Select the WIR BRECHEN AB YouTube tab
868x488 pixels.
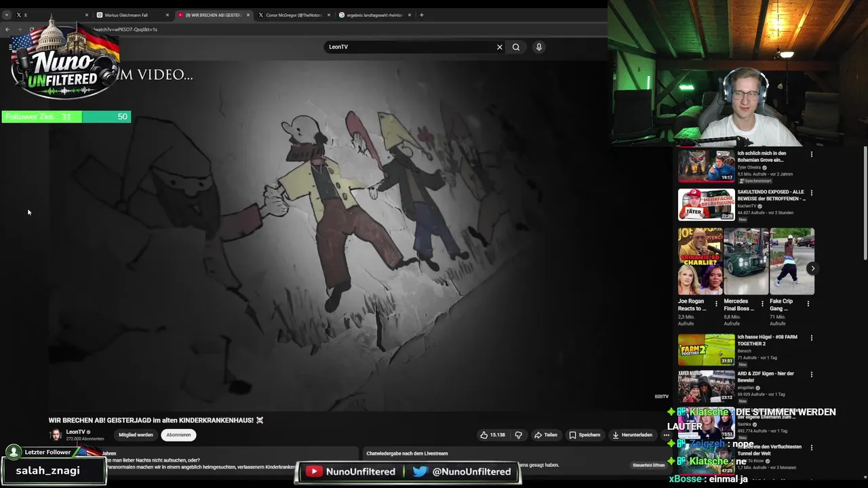[213, 15]
